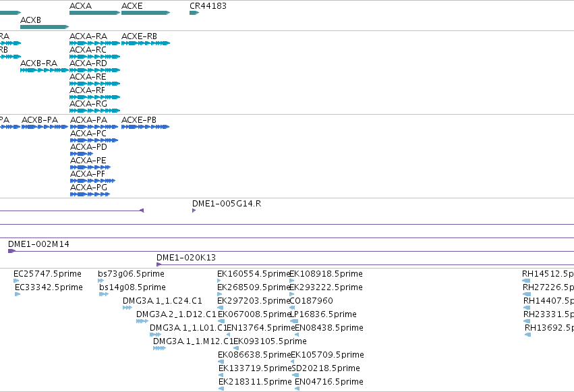
Task: Select the DME1-020K13 clone label
Action: pyautogui.click(x=186, y=258)
